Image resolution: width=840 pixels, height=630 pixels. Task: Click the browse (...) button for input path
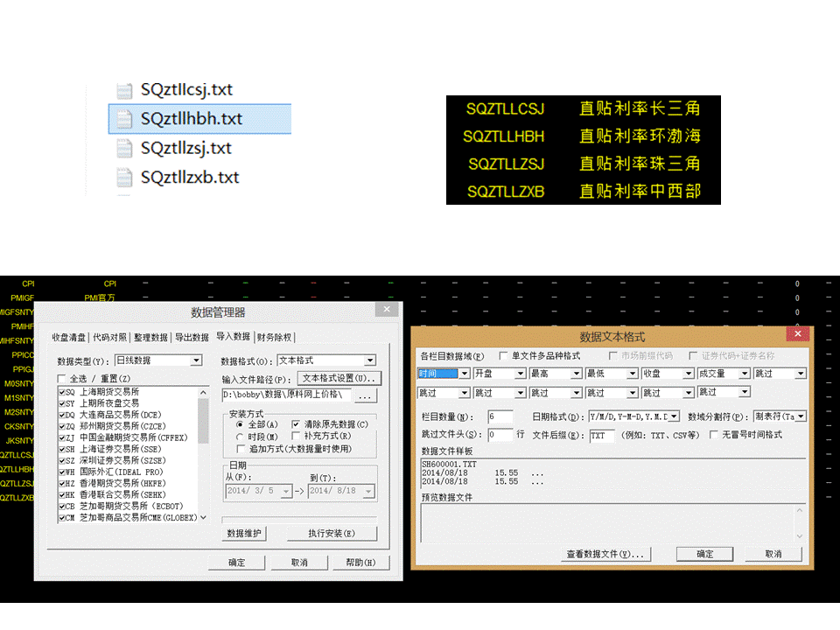365,395
